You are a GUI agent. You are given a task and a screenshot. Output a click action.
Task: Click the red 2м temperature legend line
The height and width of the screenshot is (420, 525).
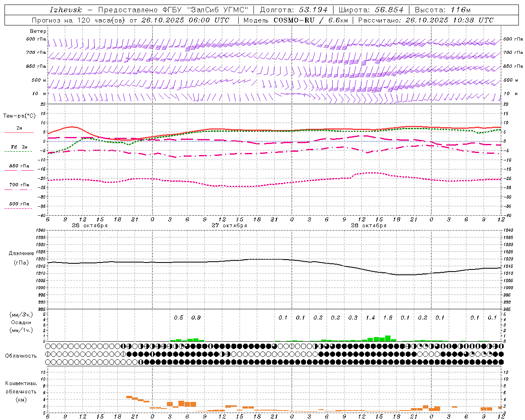[x=19, y=132]
